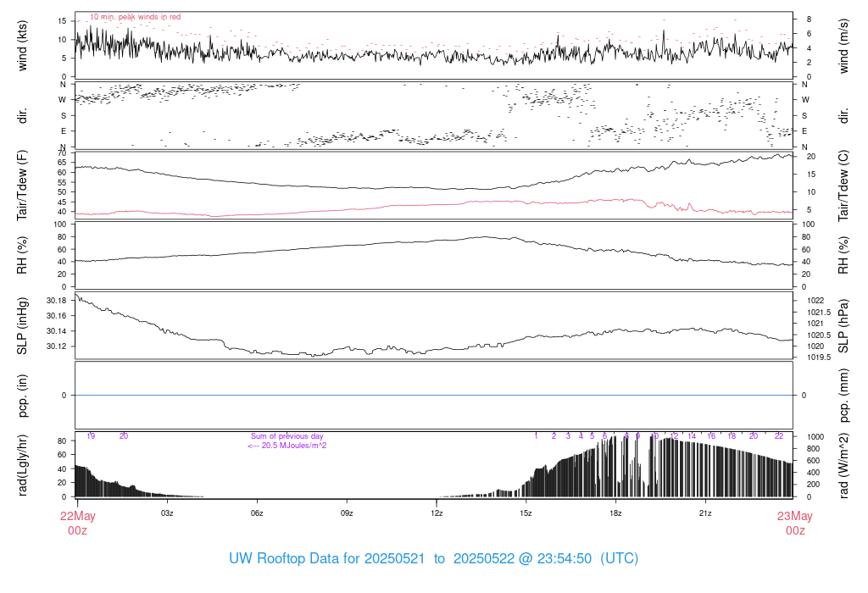This screenshot has width=868, height=593.
Task: Click the '20.5 MJoules/m^2' value
Action: point(294,446)
